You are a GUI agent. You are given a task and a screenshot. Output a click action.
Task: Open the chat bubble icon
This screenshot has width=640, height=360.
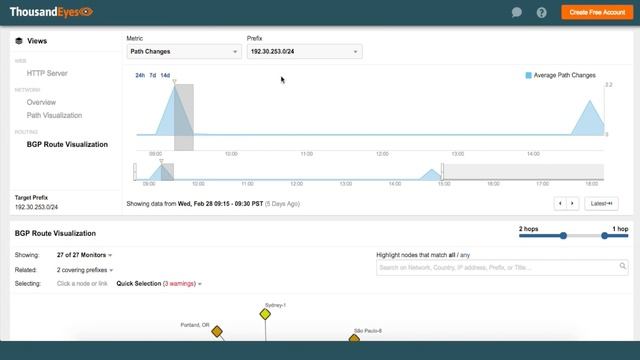[x=517, y=12]
